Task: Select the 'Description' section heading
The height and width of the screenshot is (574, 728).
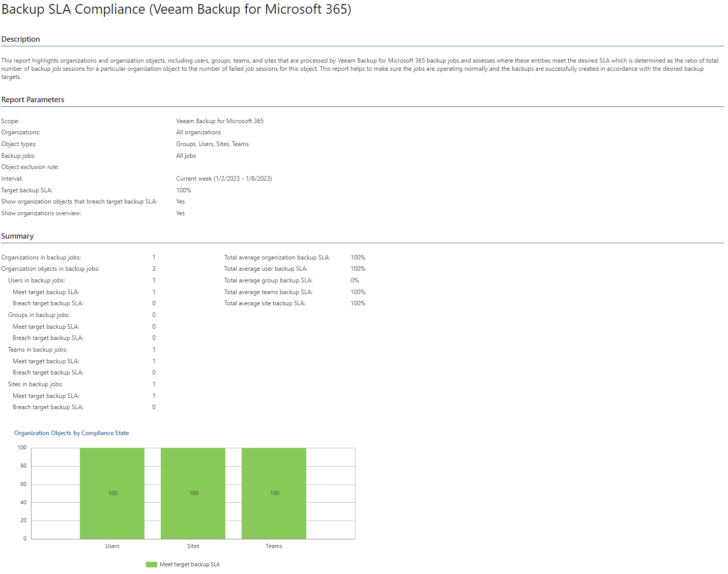Action: 20,39
